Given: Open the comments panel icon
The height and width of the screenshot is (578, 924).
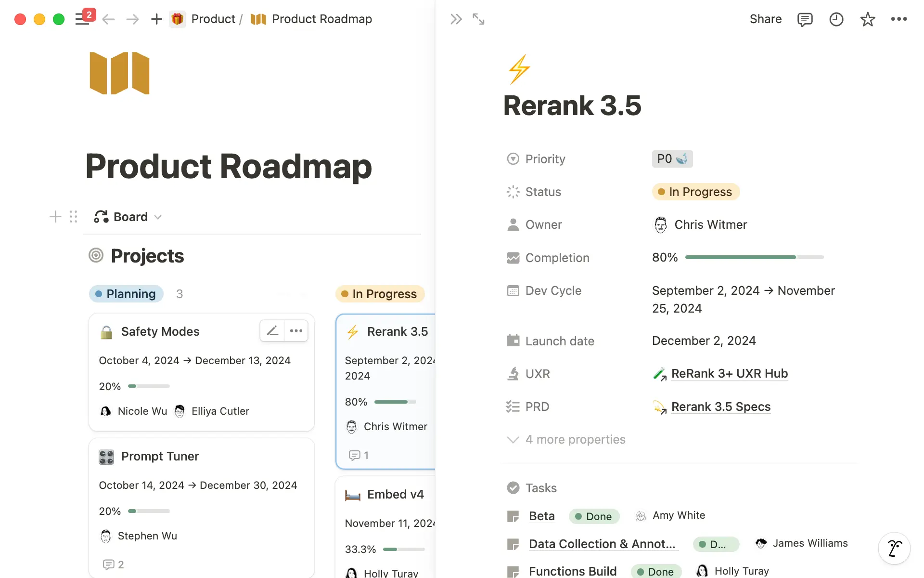Looking at the screenshot, I should tap(805, 19).
